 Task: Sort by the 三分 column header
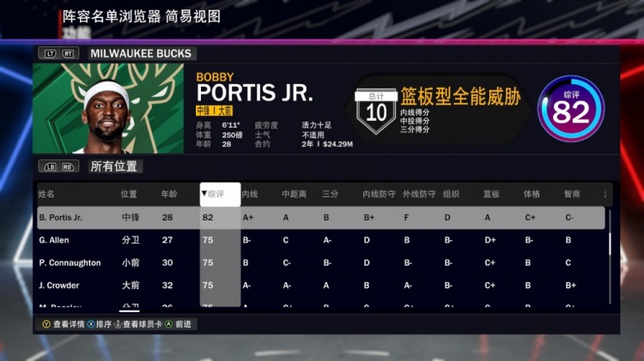[331, 194]
